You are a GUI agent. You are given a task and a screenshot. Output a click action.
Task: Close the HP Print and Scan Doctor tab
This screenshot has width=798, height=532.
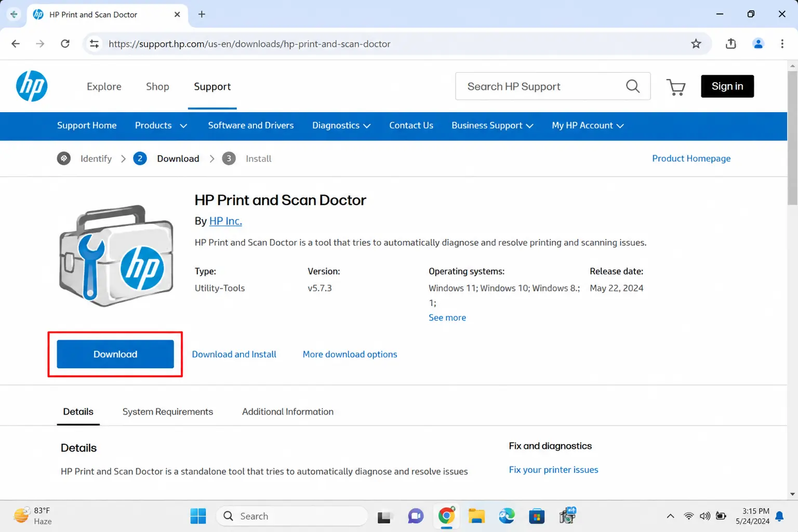[177, 15]
